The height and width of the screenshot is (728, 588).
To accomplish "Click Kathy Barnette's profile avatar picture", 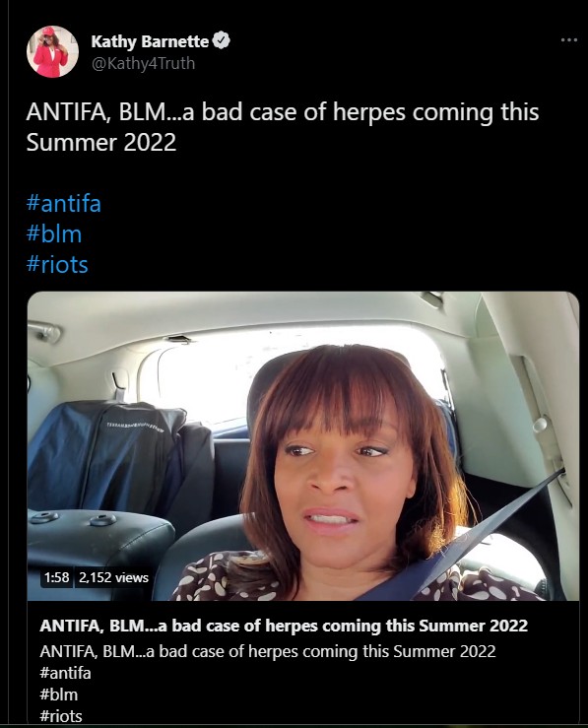I will [53, 51].
